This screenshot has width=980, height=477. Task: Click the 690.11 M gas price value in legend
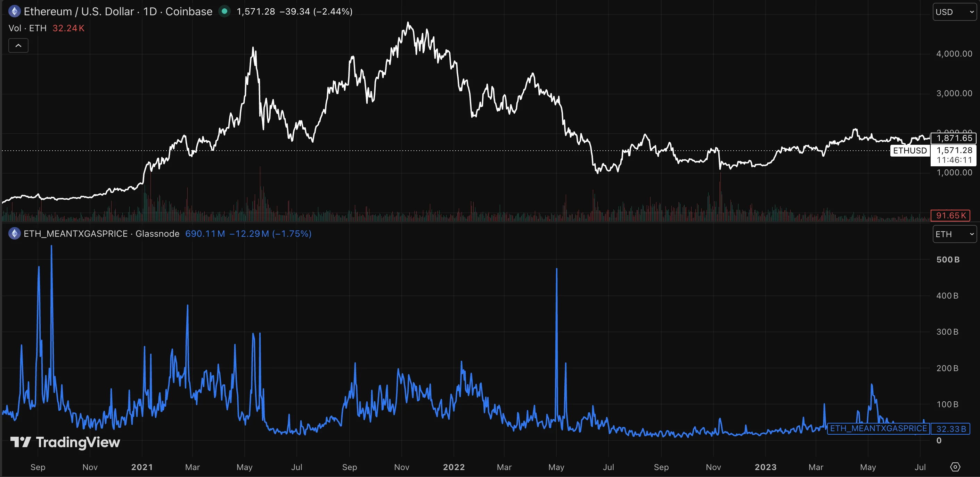point(205,233)
